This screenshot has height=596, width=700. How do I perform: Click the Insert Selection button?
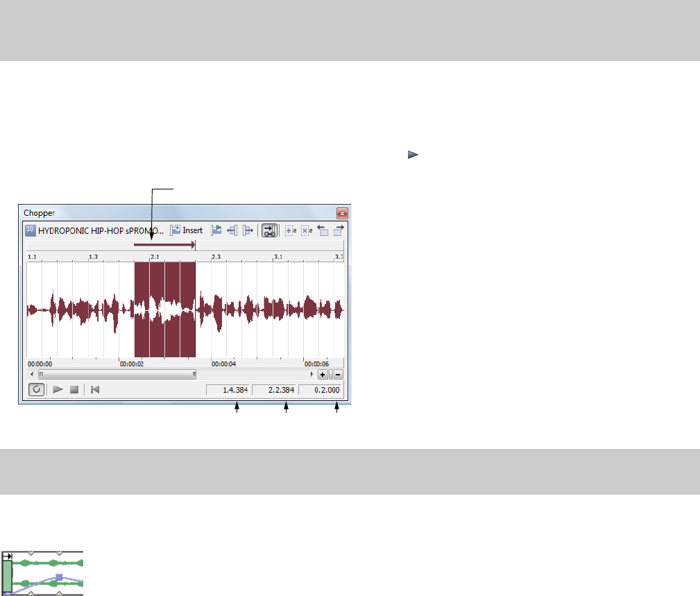coord(186,230)
